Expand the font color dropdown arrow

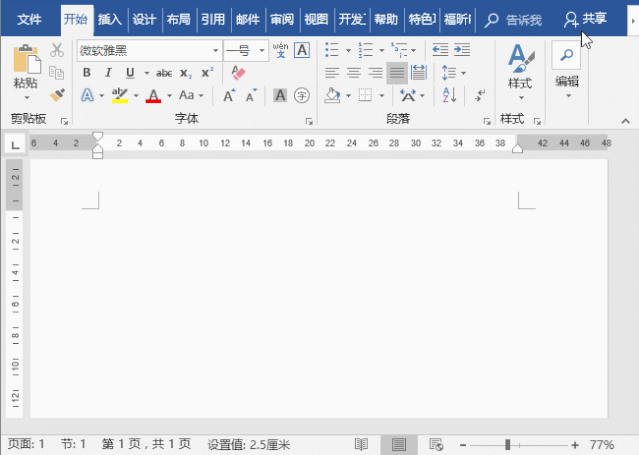tap(170, 96)
